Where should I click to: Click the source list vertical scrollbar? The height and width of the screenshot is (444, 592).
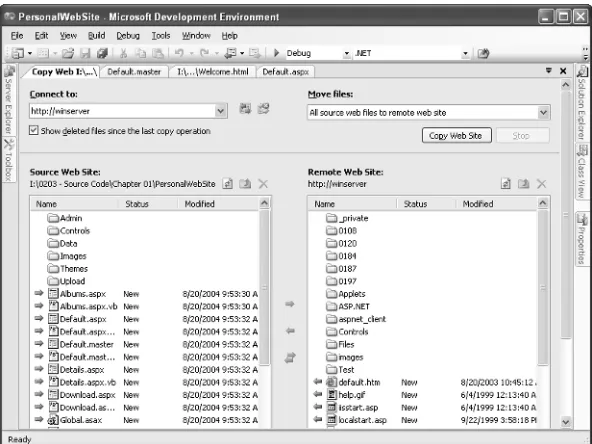coord(264,287)
